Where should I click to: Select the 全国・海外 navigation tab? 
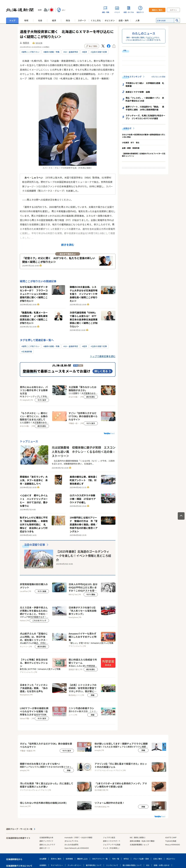(x=124, y=21)
